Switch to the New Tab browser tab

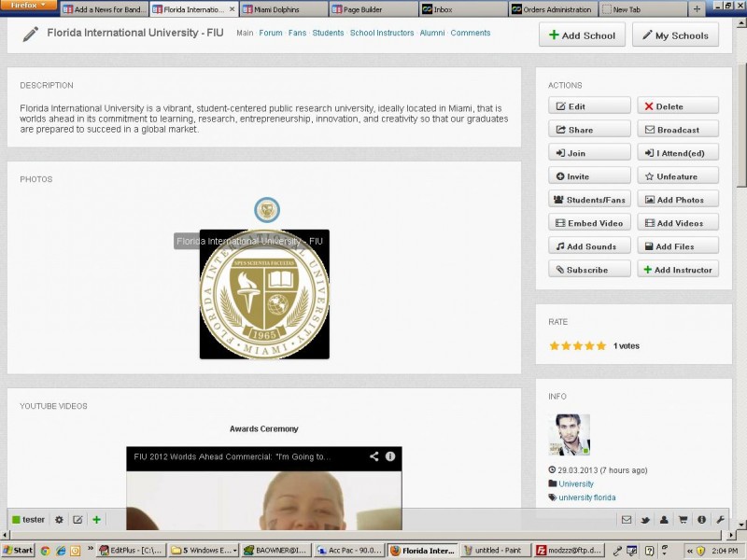[x=642, y=9]
